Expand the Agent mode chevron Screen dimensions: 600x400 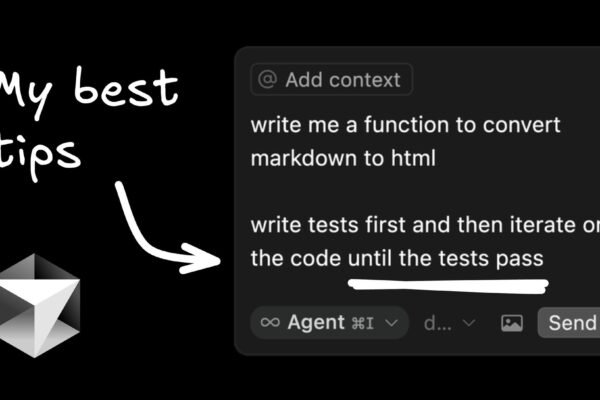click(x=392, y=323)
